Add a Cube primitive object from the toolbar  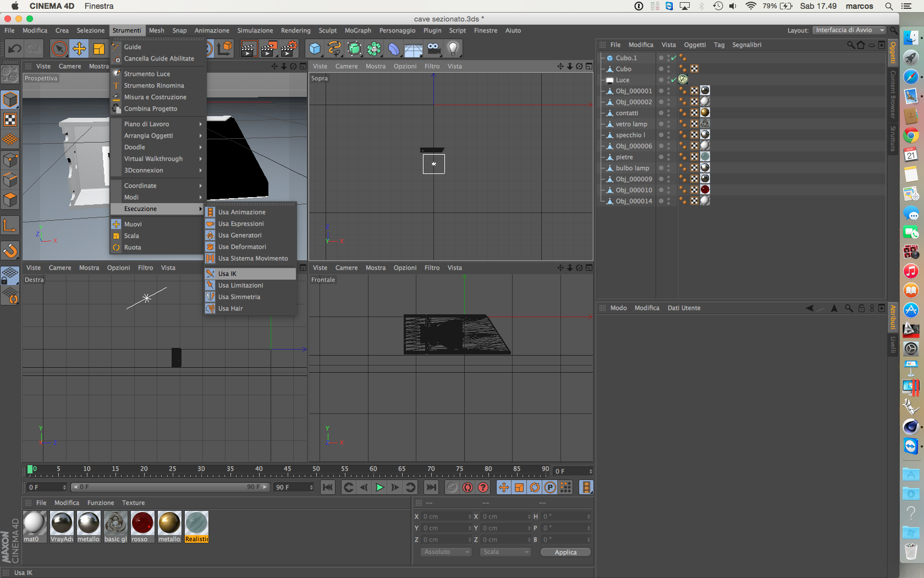coord(315,49)
